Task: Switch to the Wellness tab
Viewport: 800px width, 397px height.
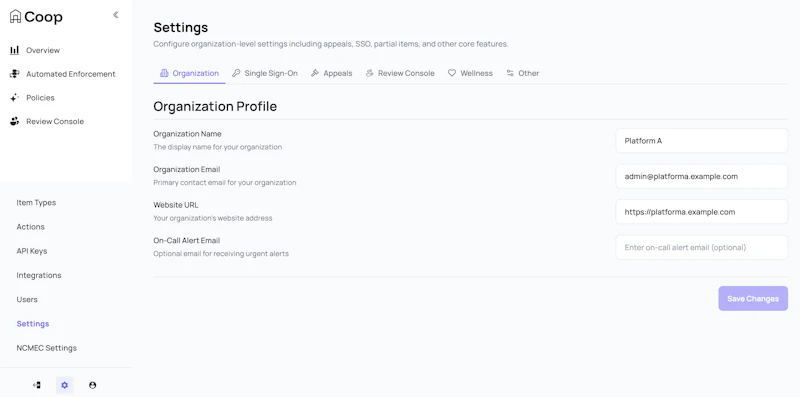Action: [470, 73]
